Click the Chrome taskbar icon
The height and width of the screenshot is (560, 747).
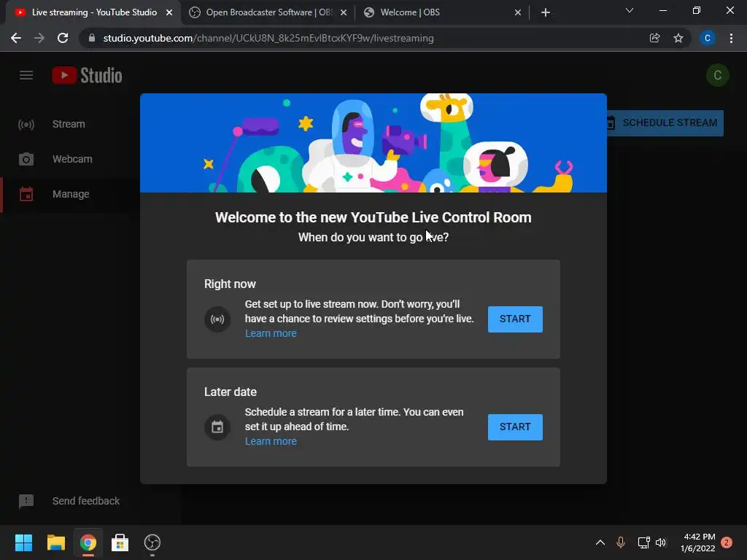coord(88,542)
